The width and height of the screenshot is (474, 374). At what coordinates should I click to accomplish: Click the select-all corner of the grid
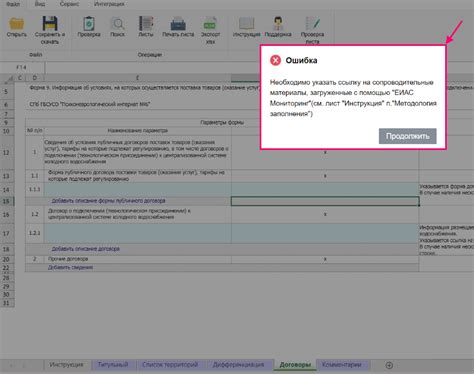point(10,78)
